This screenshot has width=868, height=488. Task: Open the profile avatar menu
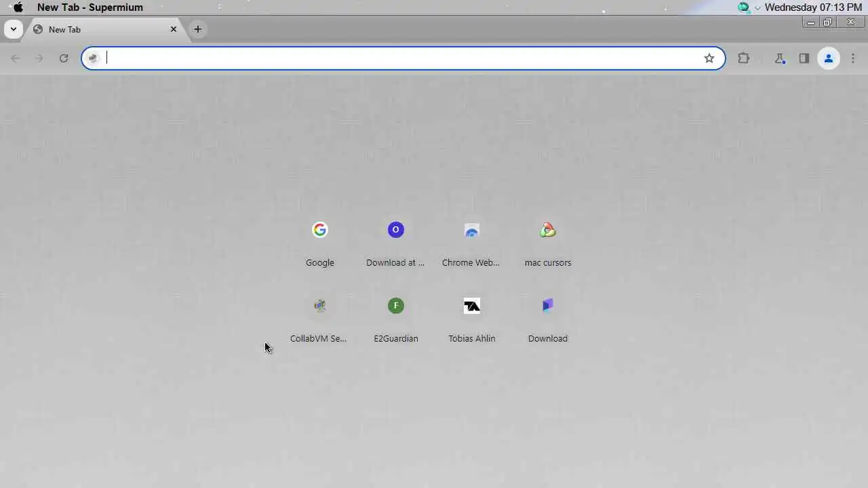(x=828, y=58)
